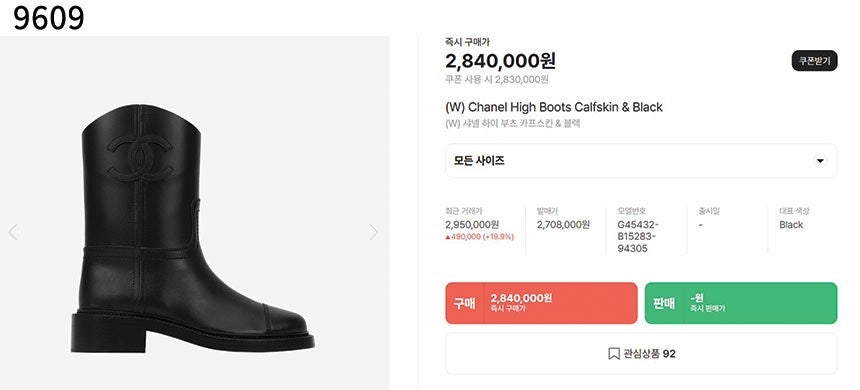Click the 2,840,000원 headline price
Screen dimensions: 860x390
point(500,61)
